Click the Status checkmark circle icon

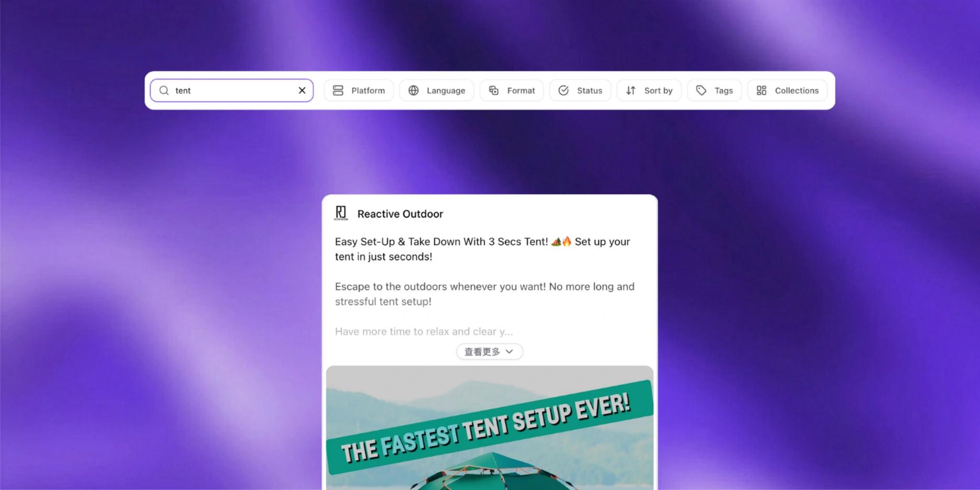(563, 90)
